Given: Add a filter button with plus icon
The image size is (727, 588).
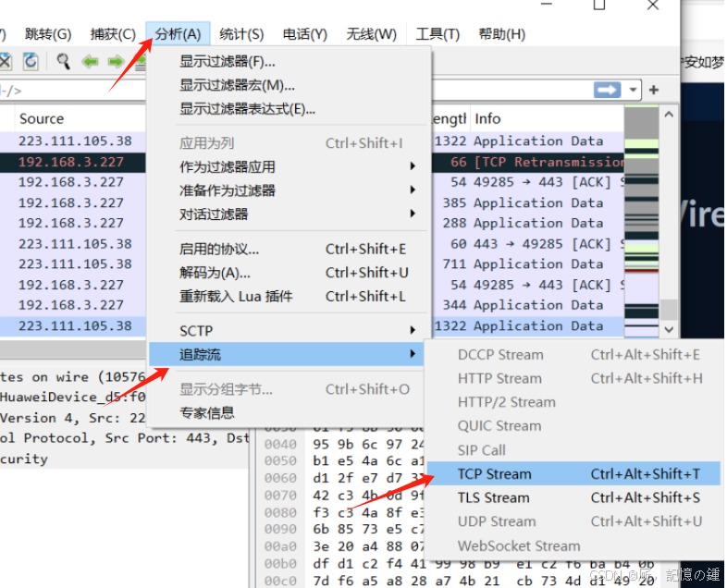Looking at the screenshot, I should tap(654, 90).
